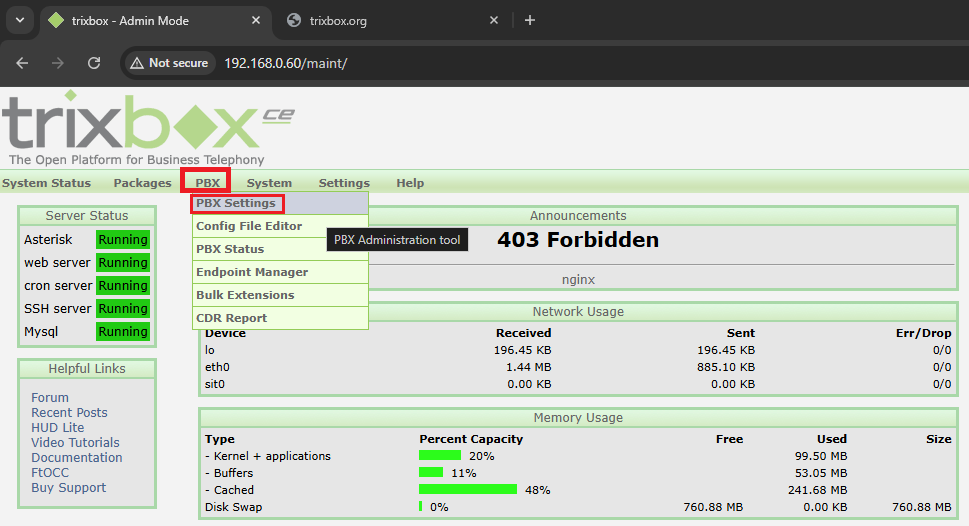Choose Bulk Extensions menu entry
Image resolution: width=969 pixels, height=526 pixels.
click(x=280, y=295)
